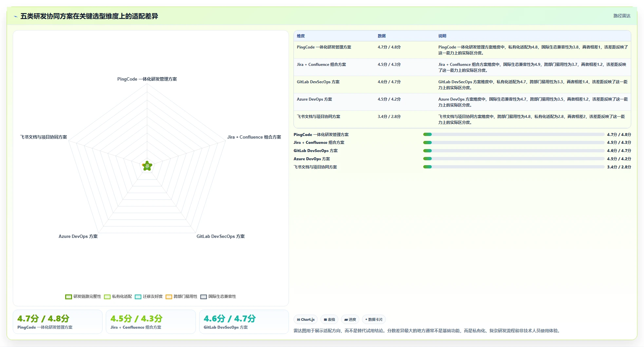Click the PingCode progress bar
The width and height of the screenshot is (644, 347).
click(x=514, y=134)
